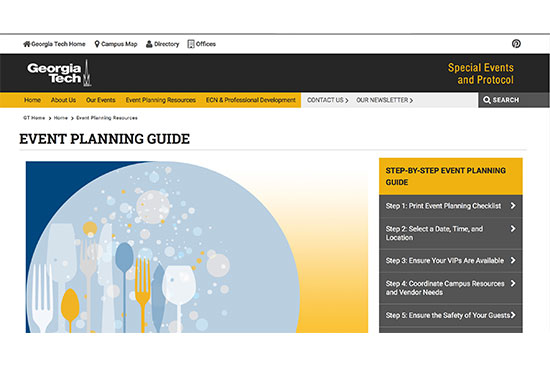Expand chevron for Step 3 row
The height and width of the screenshot is (365, 550).
[513, 260]
